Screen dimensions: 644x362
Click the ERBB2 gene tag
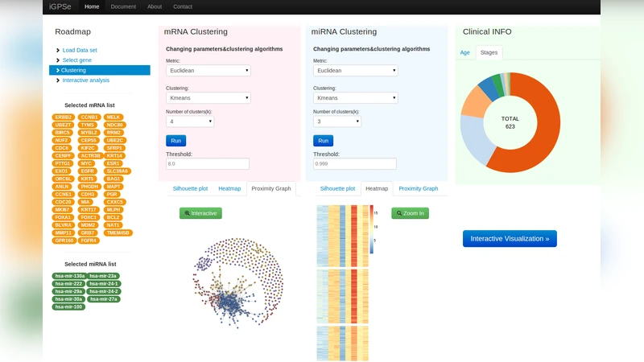[x=64, y=117]
